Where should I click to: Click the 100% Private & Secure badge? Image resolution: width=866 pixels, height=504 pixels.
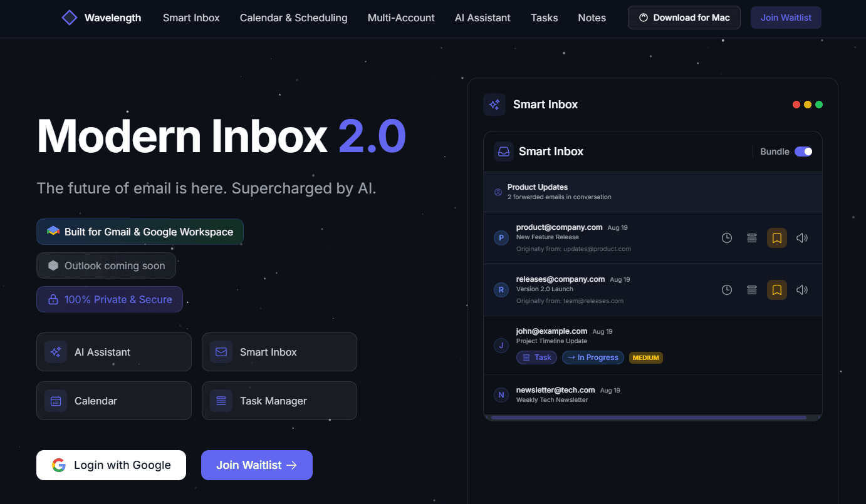click(110, 299)
